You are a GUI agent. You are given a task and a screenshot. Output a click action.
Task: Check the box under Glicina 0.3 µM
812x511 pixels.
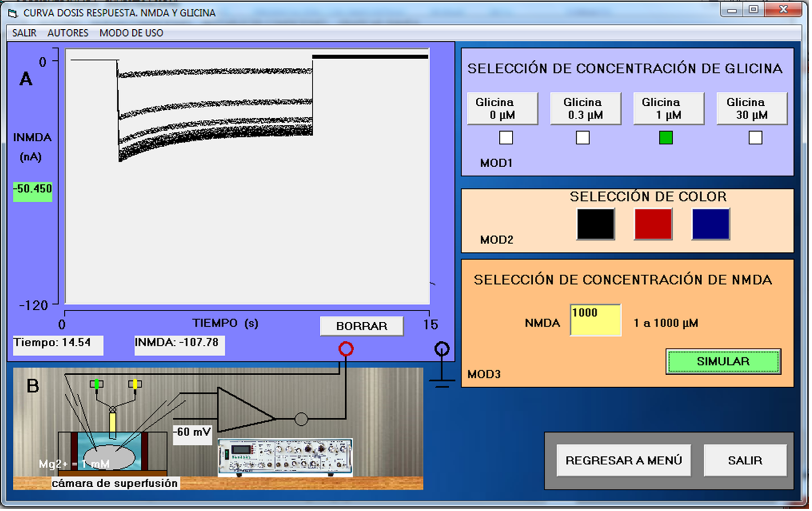pos(583,137)
